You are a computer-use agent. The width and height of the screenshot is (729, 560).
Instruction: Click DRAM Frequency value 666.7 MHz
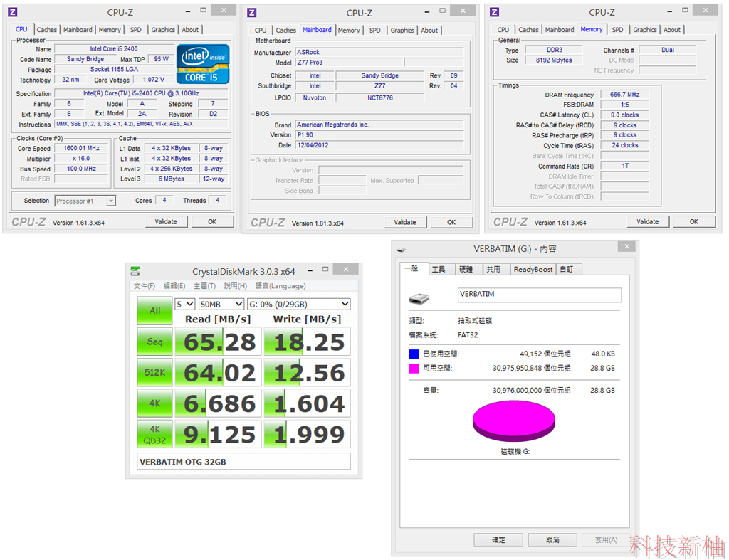(x=624, y=95)
